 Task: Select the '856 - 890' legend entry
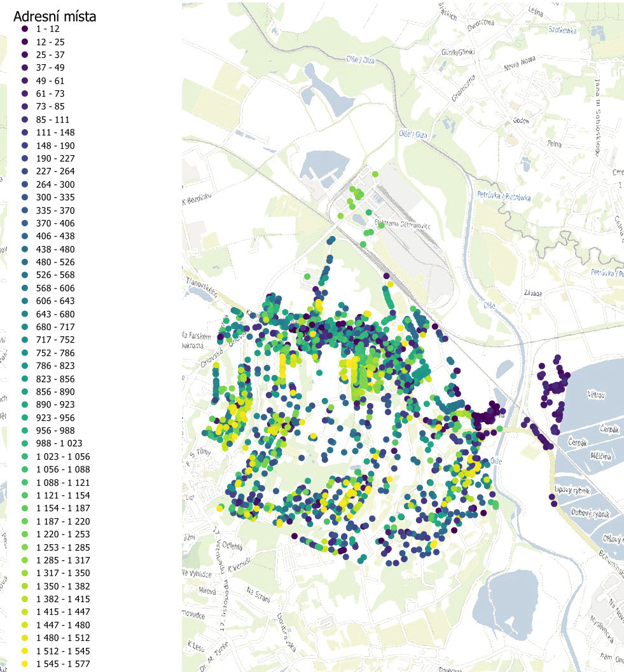48,392
